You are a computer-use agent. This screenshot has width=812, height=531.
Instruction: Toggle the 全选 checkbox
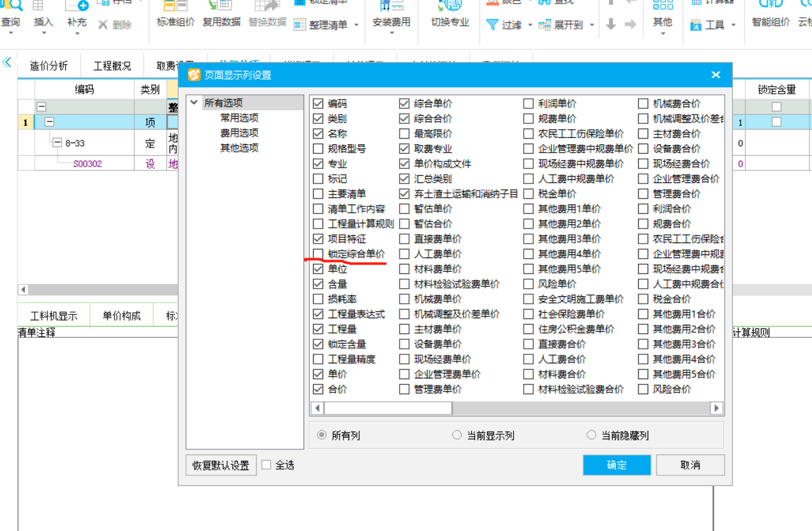[266, 465]
